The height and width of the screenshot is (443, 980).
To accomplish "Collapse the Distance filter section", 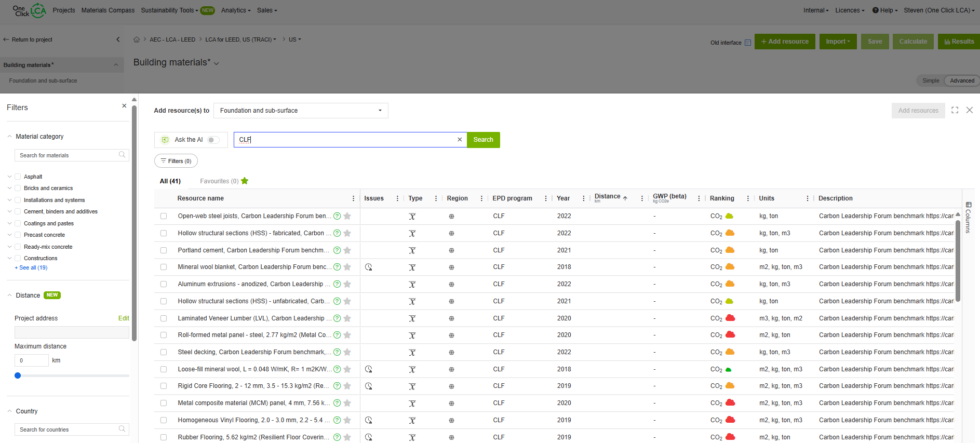I will (9, 295).
